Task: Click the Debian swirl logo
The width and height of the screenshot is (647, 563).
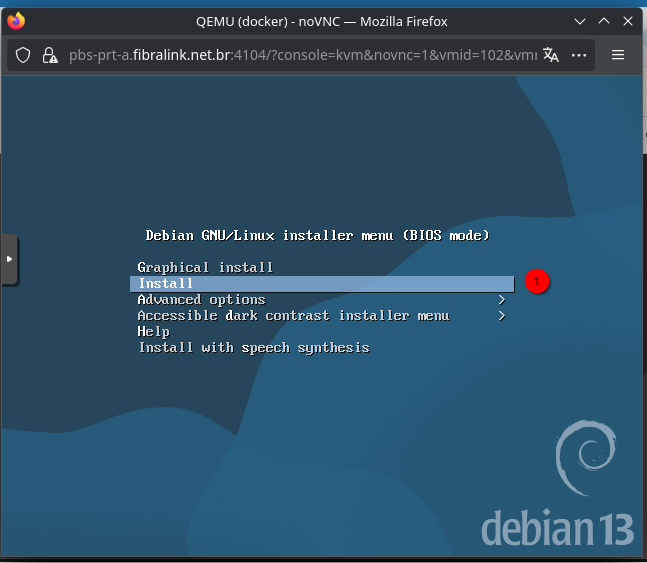Action: click(583, 459)
